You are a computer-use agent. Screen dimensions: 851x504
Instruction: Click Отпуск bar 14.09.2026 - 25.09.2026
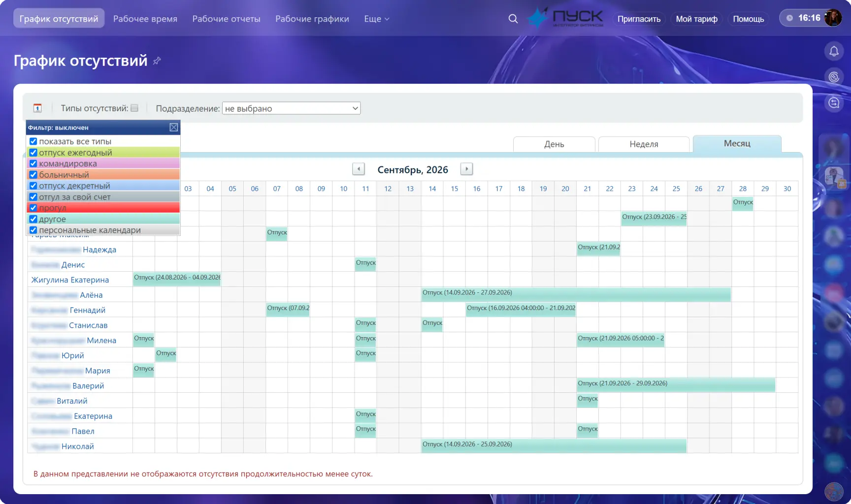554,446
